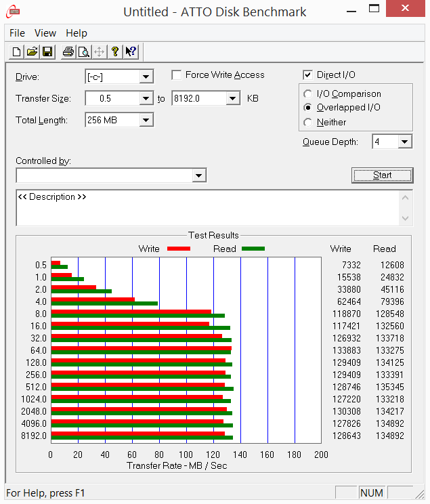Click the 1024.0 transfer size row label

pos(34,399)
